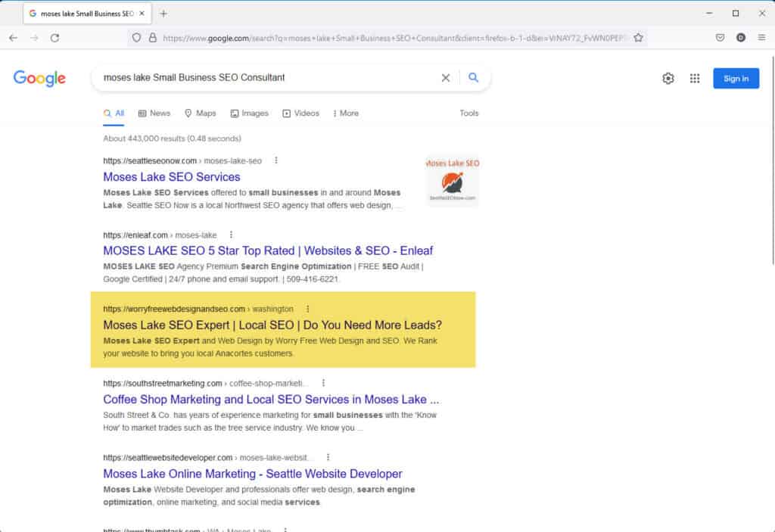Open options dots for seattleseonow.com result

point(276,160)
